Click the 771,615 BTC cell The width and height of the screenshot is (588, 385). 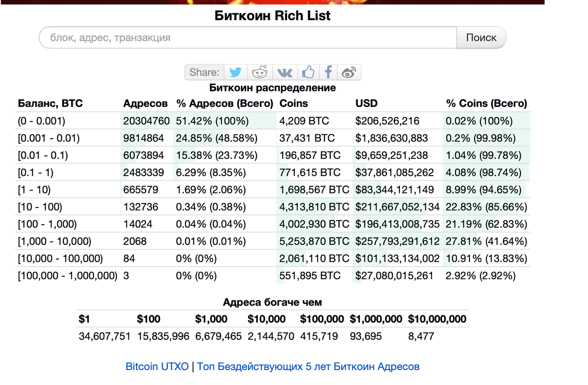[310, 172]
